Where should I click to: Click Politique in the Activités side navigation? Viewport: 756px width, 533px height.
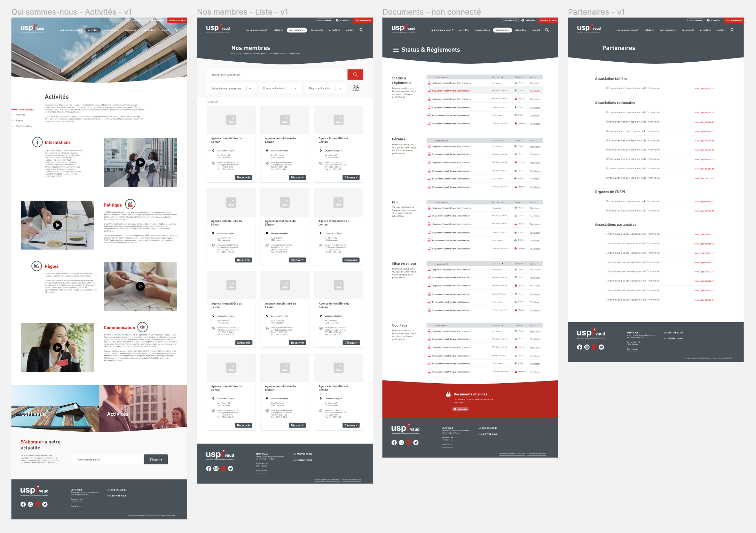pyautogui.click(x=21, y=115)
